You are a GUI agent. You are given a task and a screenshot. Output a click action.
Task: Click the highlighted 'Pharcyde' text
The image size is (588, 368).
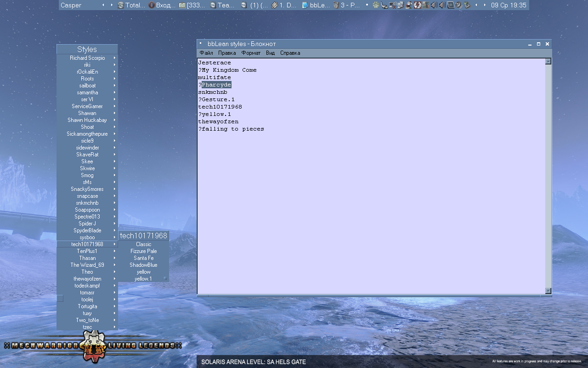tap(216, 85)
